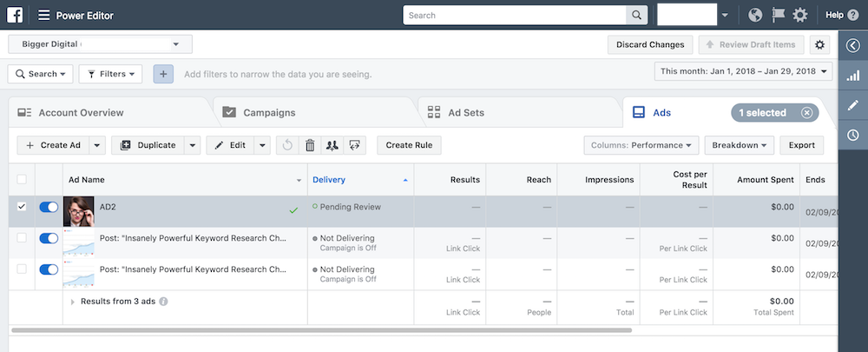Click the first Keyword Research post chart thumbnail
This screenshot has height=352, width=868.
pyautogui.click(x=79, y=242)
